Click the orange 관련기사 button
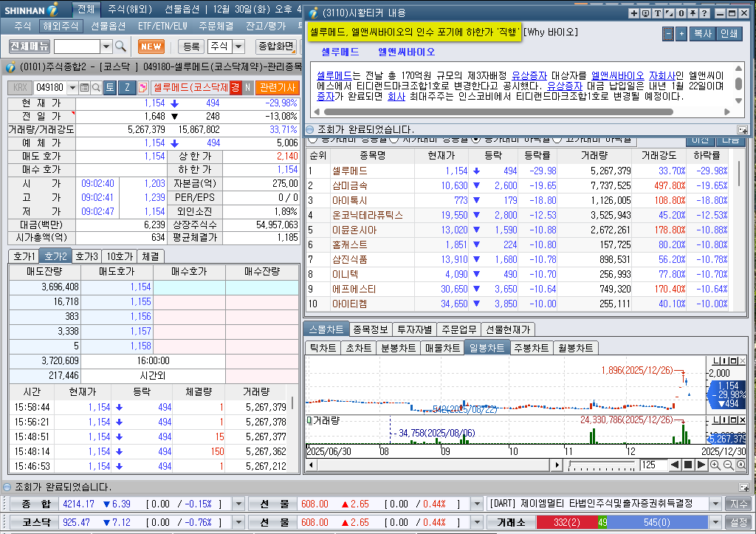This screenshot has width=756, height=534. (x=278, y=87)
